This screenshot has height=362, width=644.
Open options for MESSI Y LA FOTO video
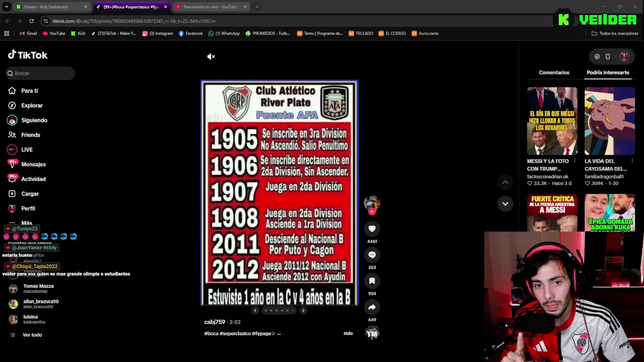coord(575,161)
